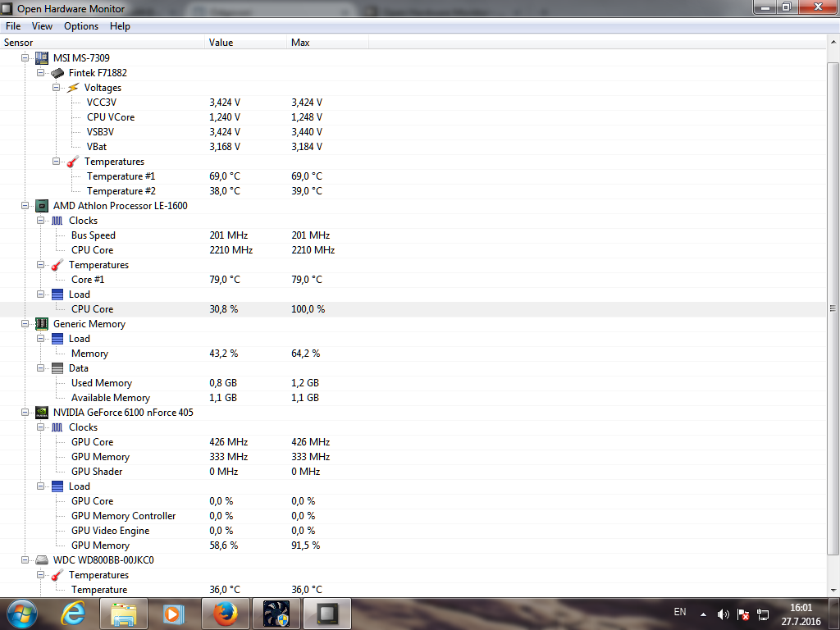Image resolution: width=840 pixels, height=630 pixels.
Task: Click the AMD Athlon Temperatures thermometer icon
Action: click(57, 265)
